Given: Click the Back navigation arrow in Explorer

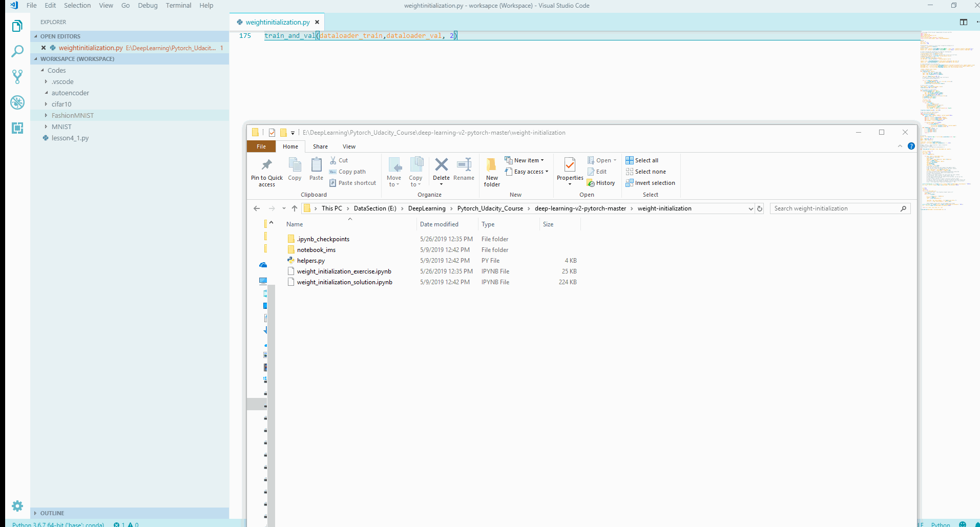Looking at the screenshot, I should click(257, 208).
